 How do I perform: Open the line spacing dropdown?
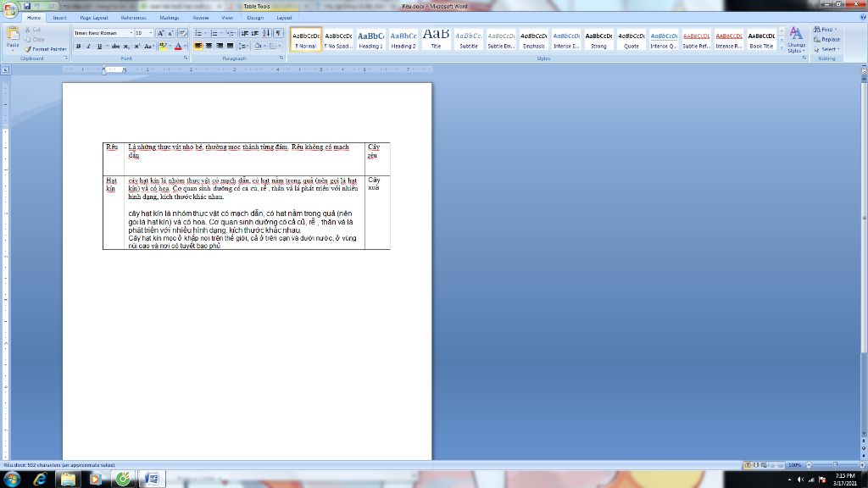pyautogui.click(x=243, y=47)
